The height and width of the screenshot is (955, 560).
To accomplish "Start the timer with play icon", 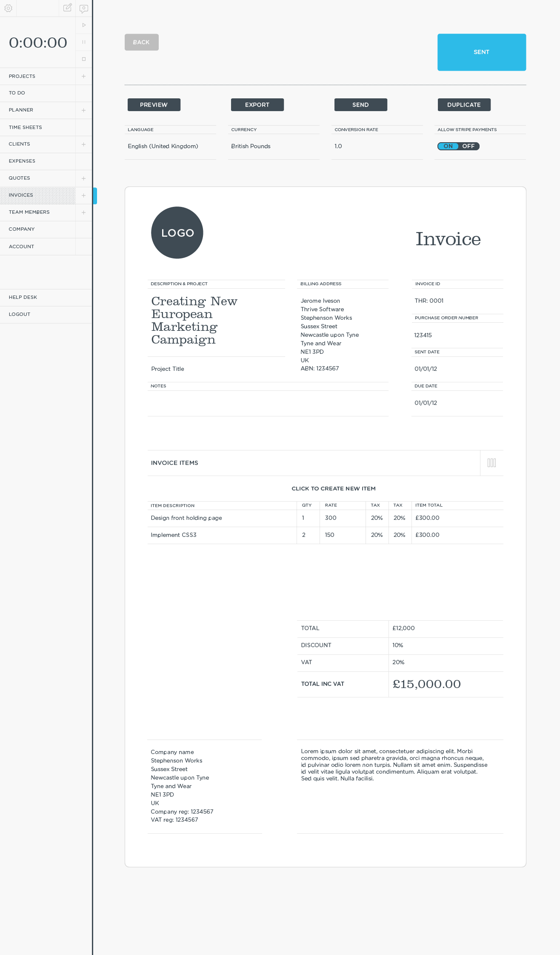I will pos(84,25).
